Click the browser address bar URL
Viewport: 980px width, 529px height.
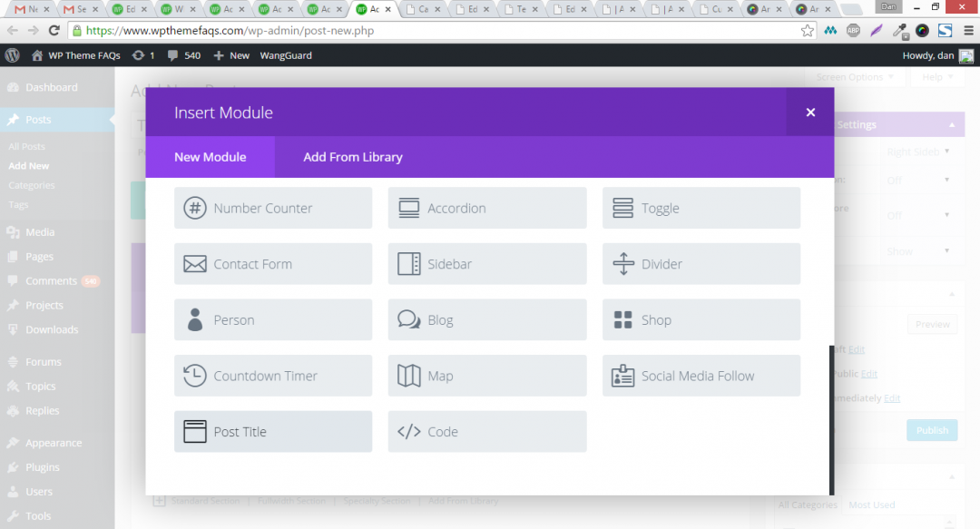coord(230,31)
